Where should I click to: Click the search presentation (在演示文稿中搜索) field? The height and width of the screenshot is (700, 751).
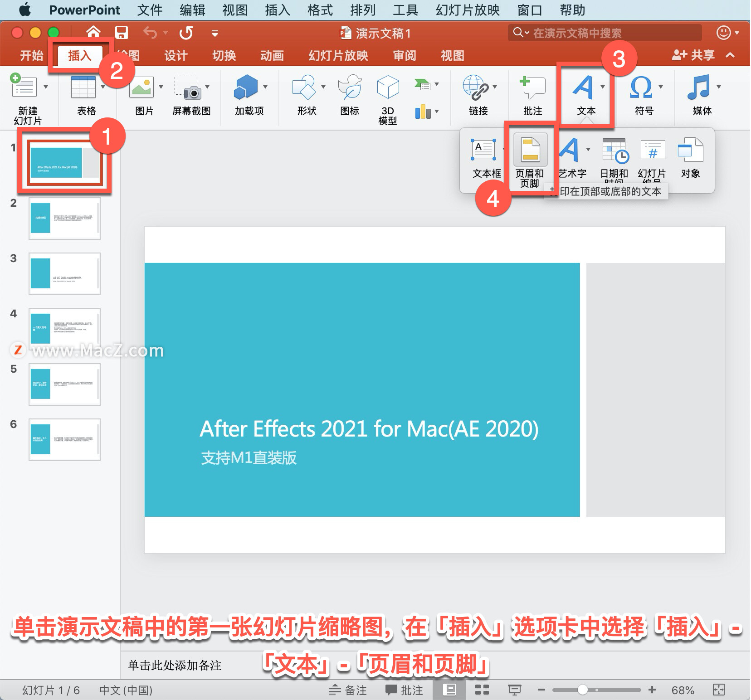click(605, 33)
